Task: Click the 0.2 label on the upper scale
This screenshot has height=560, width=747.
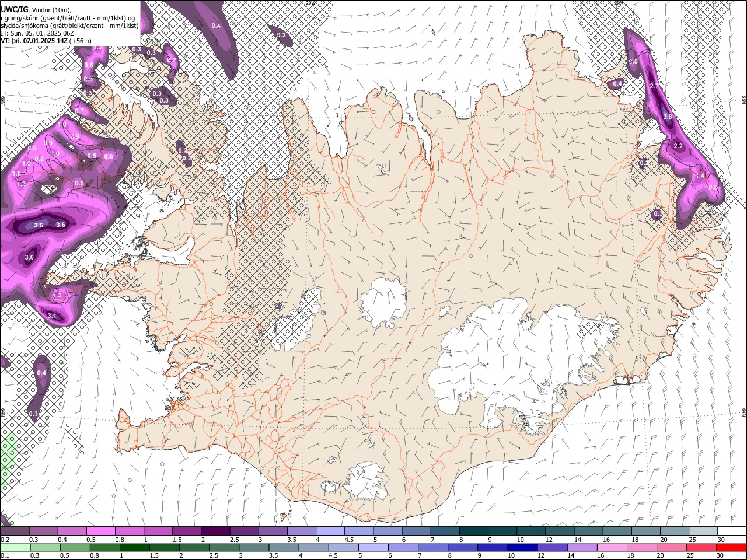Action: point(5,540)
